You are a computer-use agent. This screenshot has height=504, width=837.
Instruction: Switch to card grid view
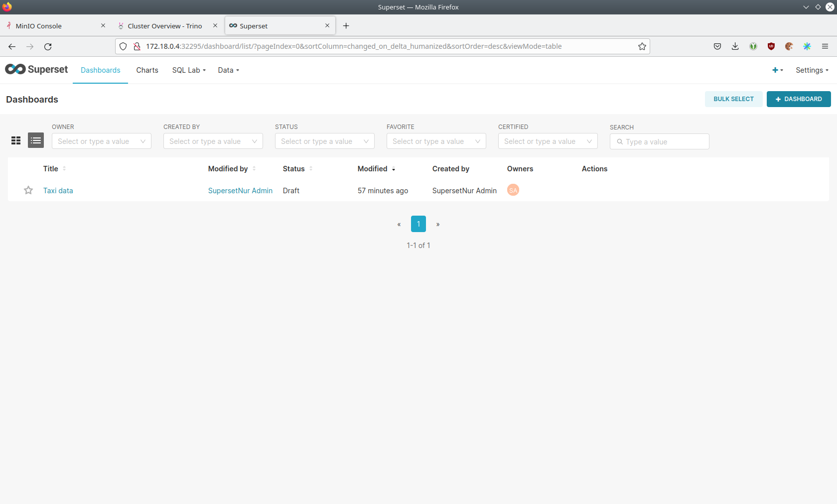coord(16,141)
